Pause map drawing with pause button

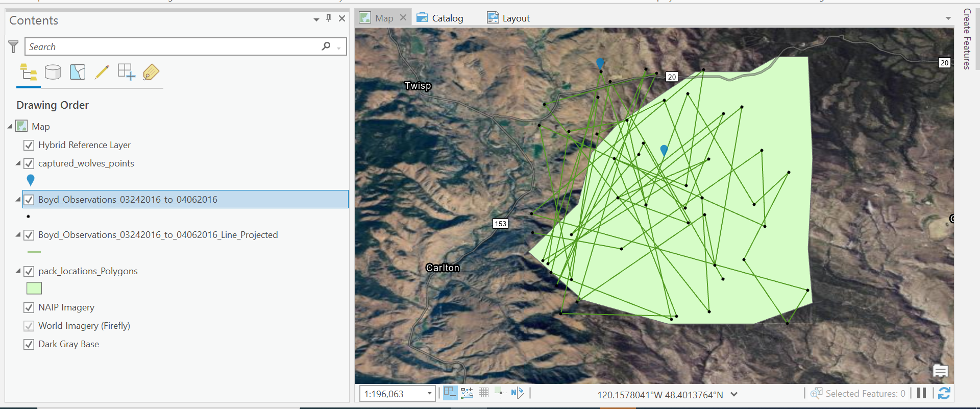[x=921, y=393]
